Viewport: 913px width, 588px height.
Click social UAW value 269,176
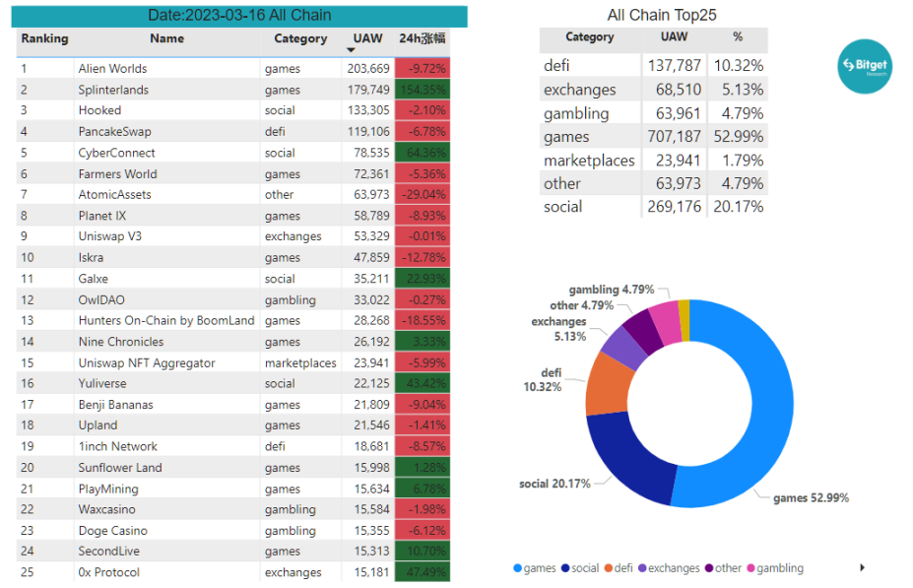coord(675,207)
